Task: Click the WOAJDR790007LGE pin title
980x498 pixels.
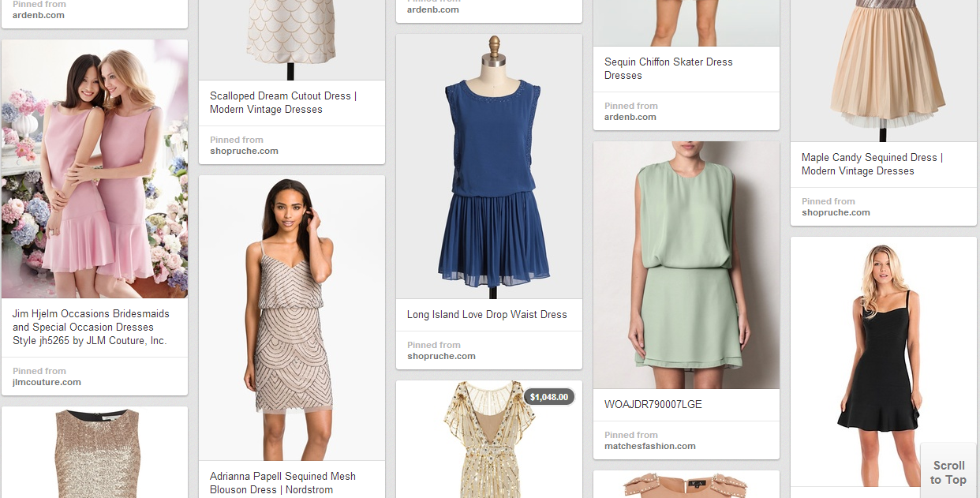Action: [x=653, y=404]
